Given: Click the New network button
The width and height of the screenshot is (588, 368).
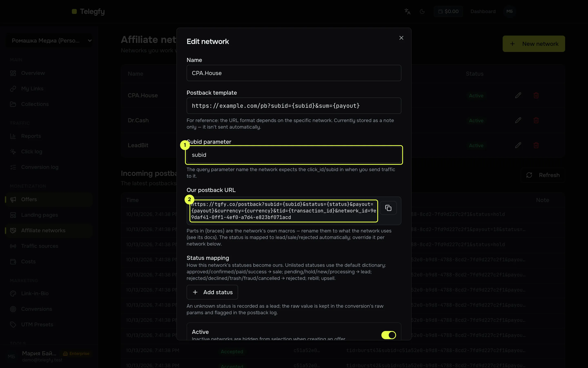Looking at the screenshot, I should (x=533, y=44).
